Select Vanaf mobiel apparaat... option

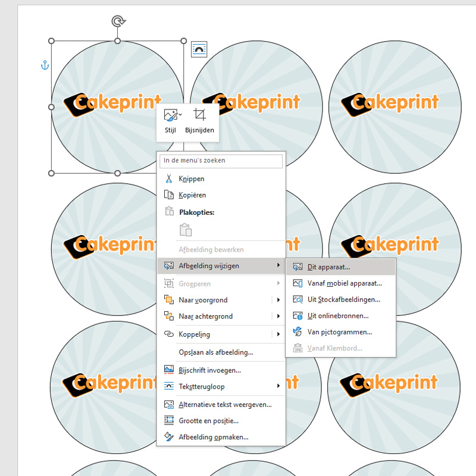340,283
